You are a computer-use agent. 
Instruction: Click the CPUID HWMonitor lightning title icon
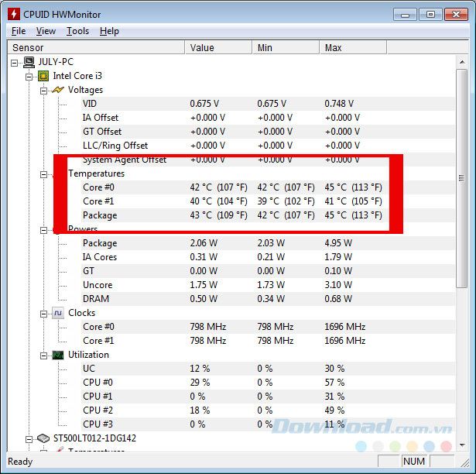tap(14, 14)
